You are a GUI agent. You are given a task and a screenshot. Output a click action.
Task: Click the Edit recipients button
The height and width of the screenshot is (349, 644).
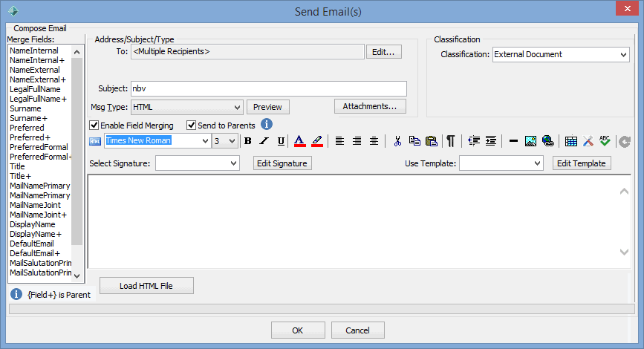click(383, 52)
